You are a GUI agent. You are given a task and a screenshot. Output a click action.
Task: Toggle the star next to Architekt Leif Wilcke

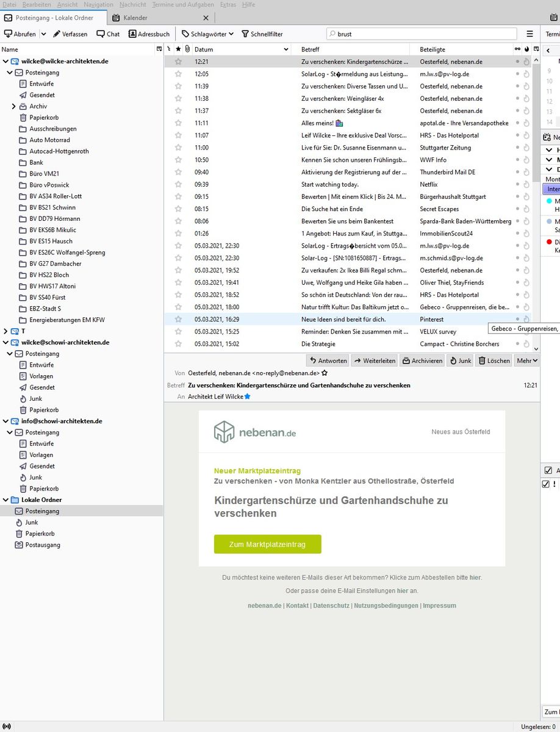click(247, 396)
